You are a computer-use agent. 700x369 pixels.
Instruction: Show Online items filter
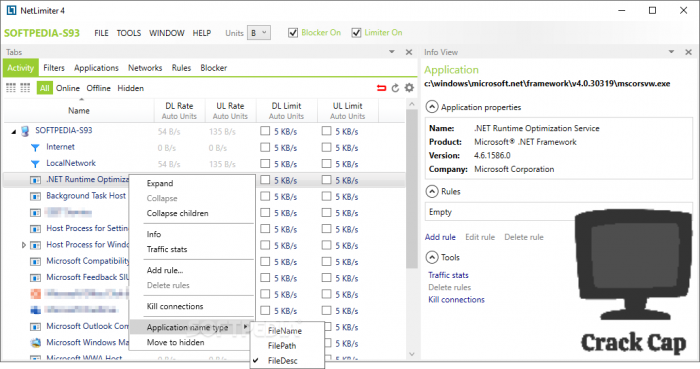(x=68, y=88)
